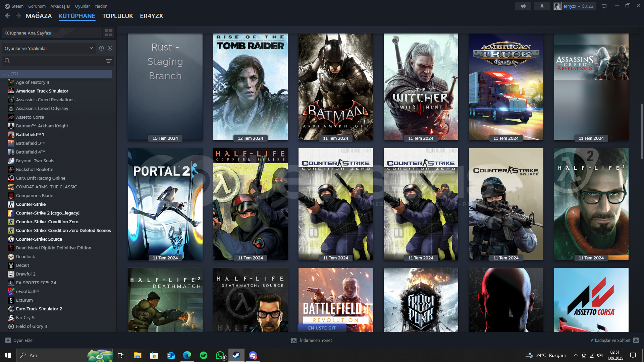Open Portal 2 game cover
The image size is (644, 362).
click(165, 204)
